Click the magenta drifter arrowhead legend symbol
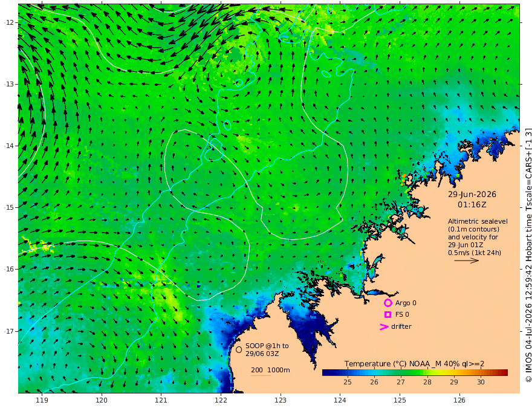Image resolution: width=532 pixels, height=411 pixels. (384, 327)
